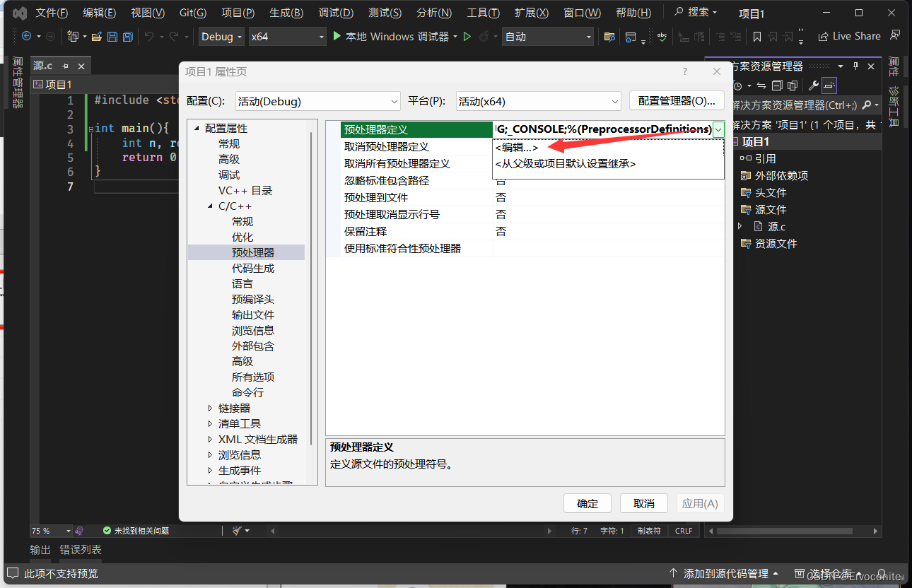912x588 pixels.
Task: Open the 文件(F) menu
Action: point(52,13)
